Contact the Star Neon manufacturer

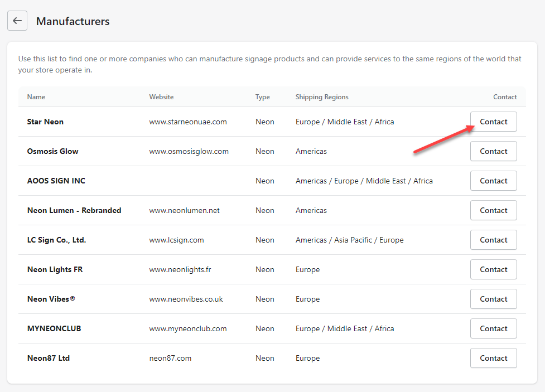pyautogui.click(x=493, y=122)
